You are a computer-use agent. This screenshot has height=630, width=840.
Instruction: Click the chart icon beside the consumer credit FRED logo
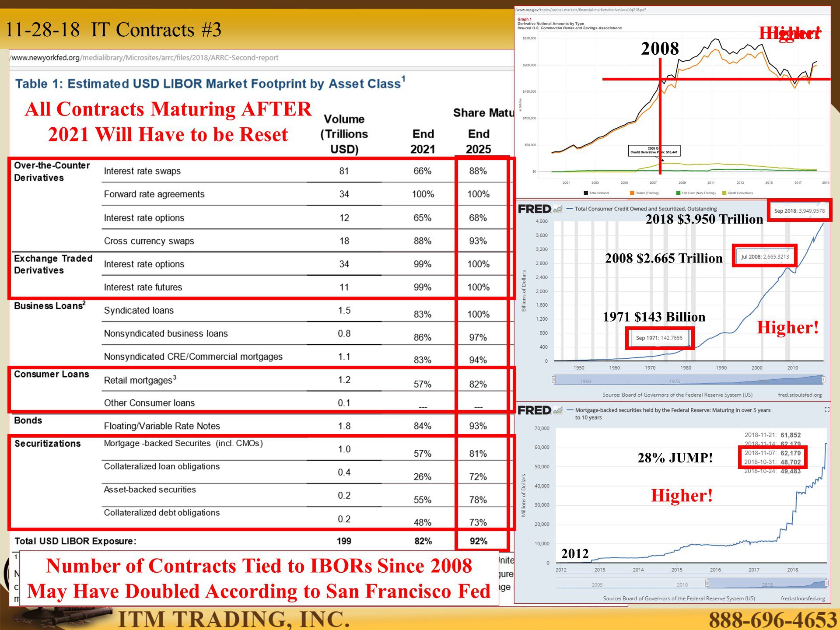[x=558, y=209]
